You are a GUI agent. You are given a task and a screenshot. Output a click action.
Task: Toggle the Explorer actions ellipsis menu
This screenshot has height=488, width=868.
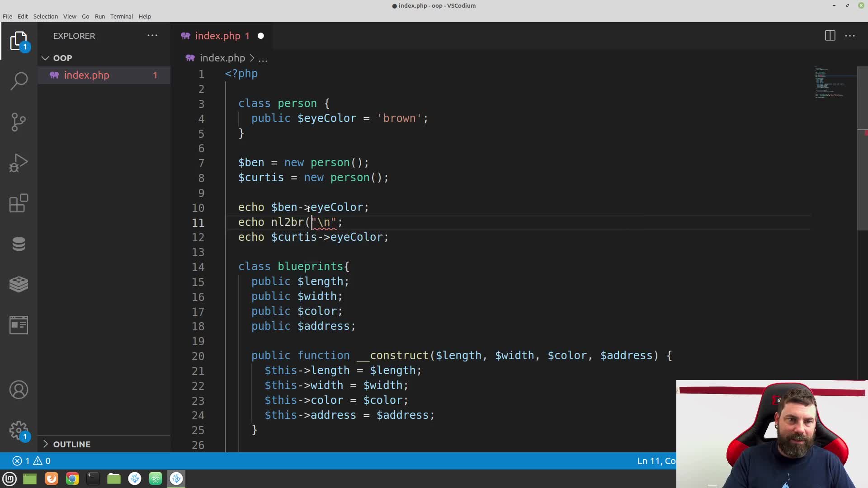(152, 36)
